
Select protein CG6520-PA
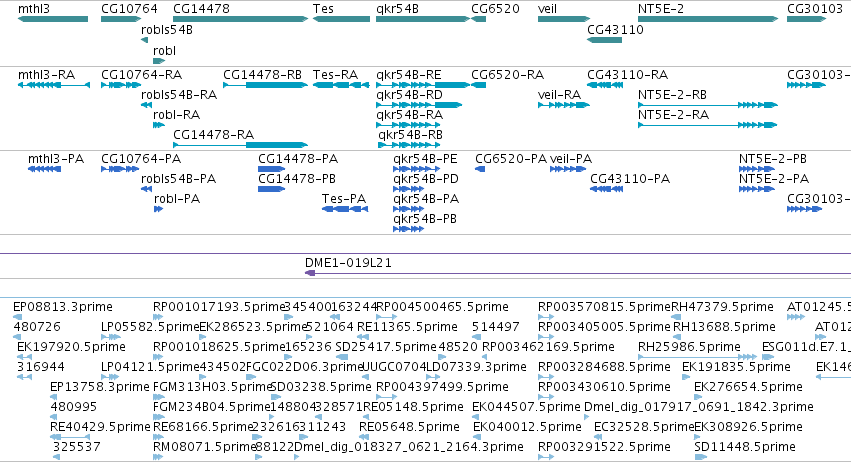pyautogui.click(x=480, y=169)
